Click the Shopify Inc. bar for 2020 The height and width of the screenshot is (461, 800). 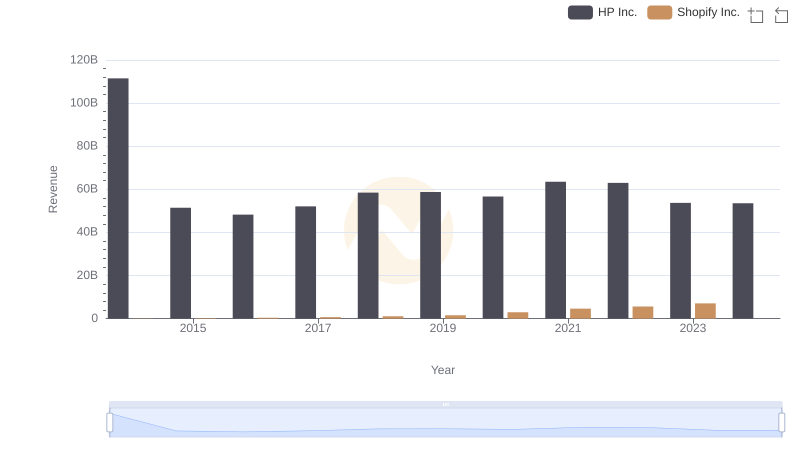pyautogui.click(x=518, y=315)
